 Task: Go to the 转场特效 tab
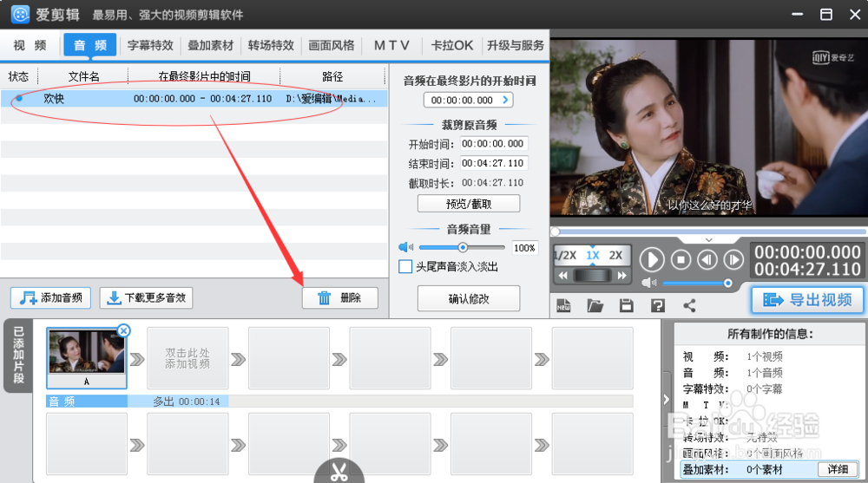[271, 45]
